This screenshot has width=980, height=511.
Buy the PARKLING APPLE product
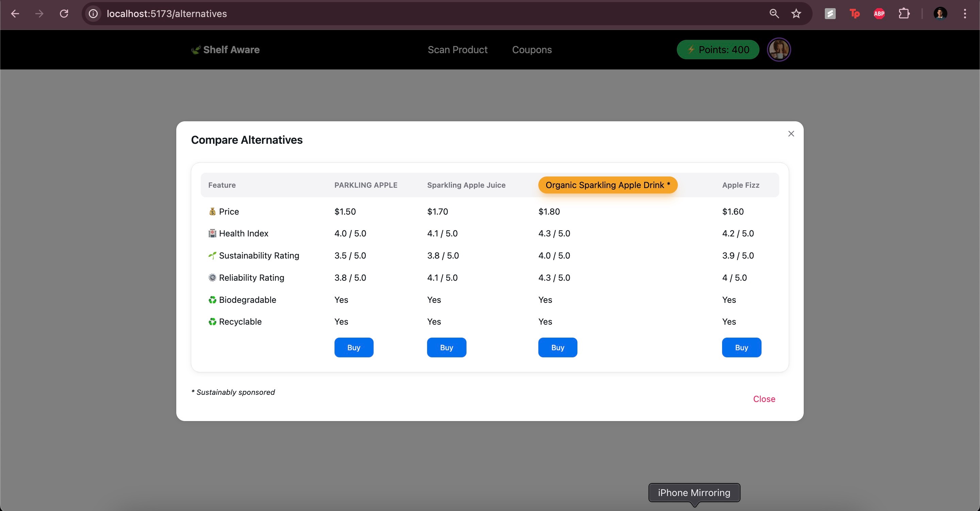coord(354,347)
